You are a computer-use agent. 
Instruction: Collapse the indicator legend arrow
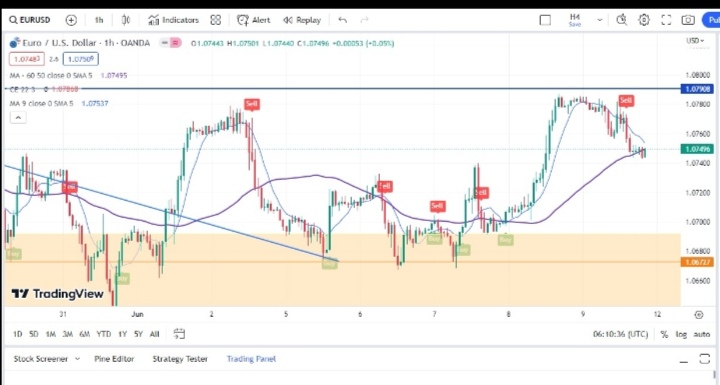[18, 118]
